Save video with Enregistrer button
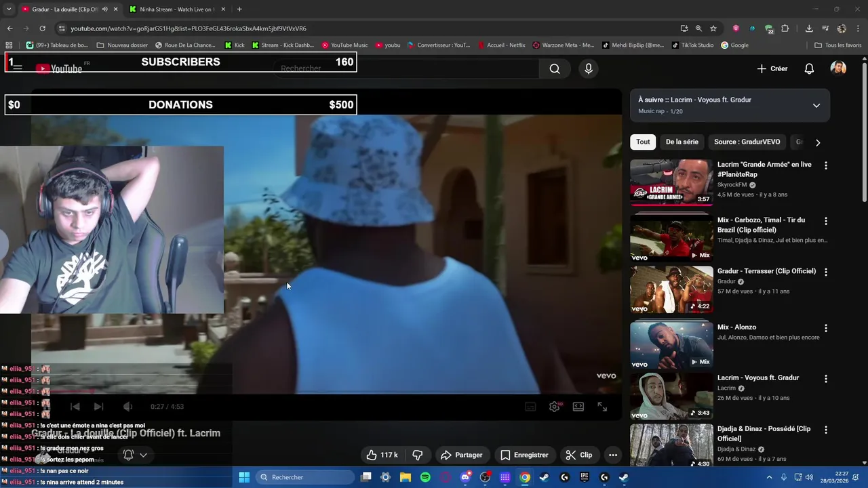 click(x=524, y=455)
